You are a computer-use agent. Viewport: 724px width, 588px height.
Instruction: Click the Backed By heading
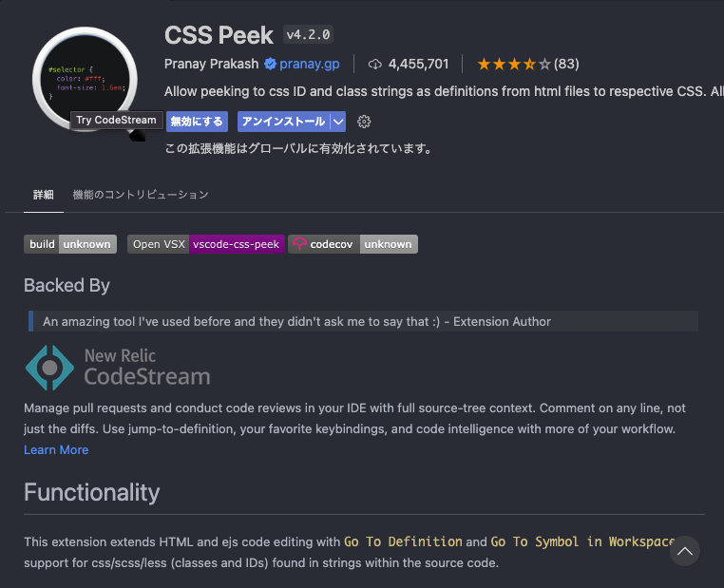(67, 285)
